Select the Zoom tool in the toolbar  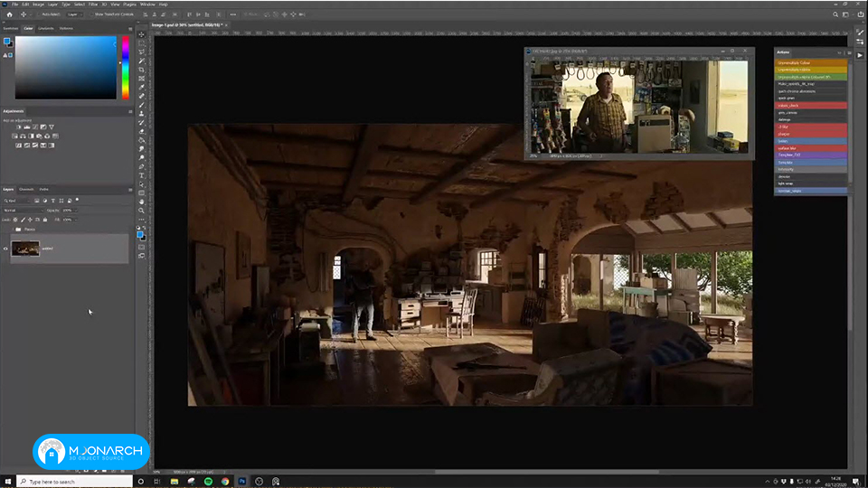click(142, 211)
